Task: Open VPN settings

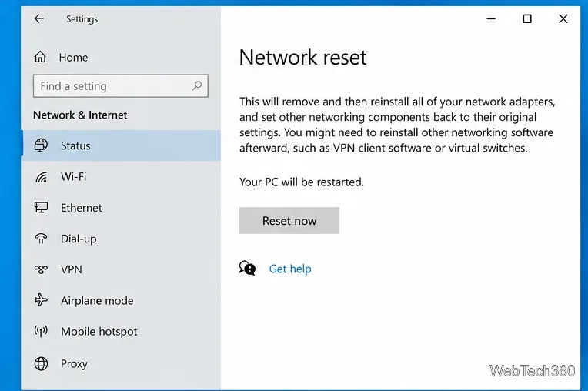Action: pyautogui.click(x=121, y=269)
